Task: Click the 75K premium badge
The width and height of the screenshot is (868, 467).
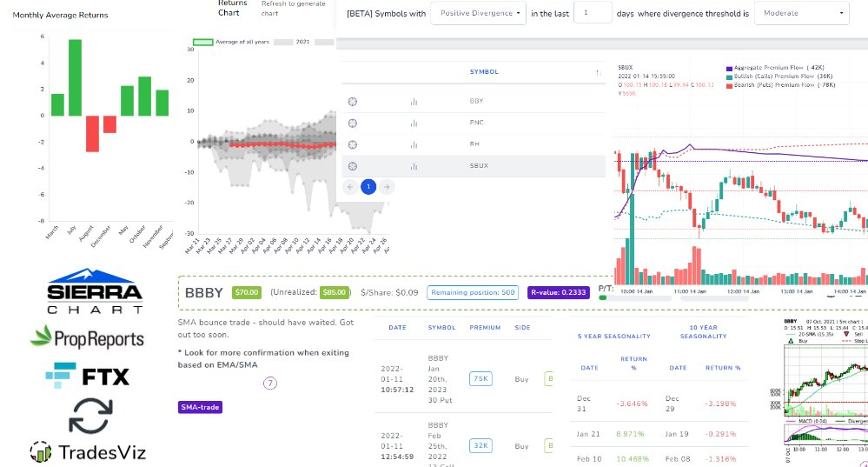Action: point(480,379)
